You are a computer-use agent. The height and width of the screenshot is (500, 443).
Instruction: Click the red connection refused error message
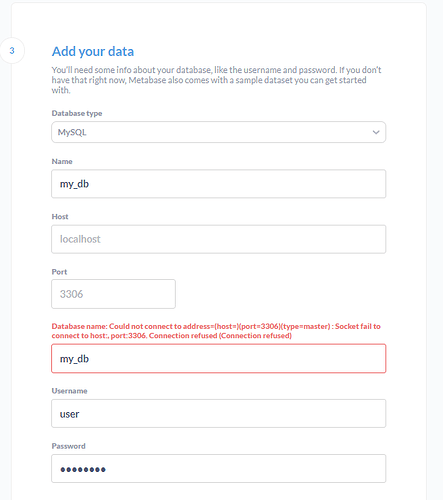point(216,331)
